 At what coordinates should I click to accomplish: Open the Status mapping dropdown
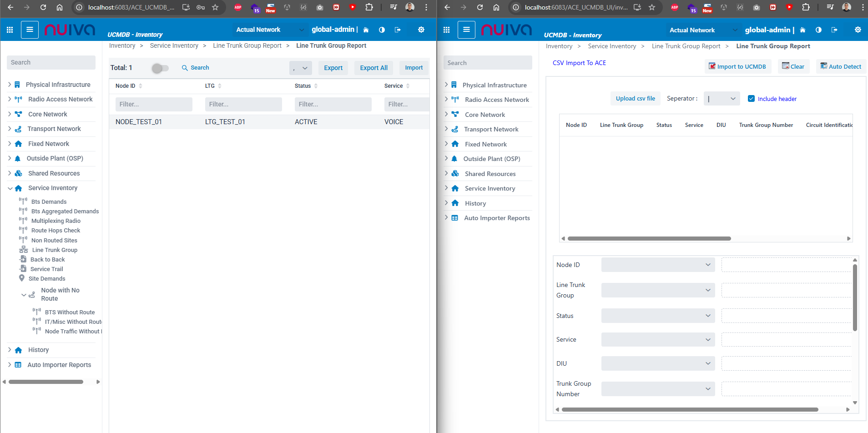[658, 316]
